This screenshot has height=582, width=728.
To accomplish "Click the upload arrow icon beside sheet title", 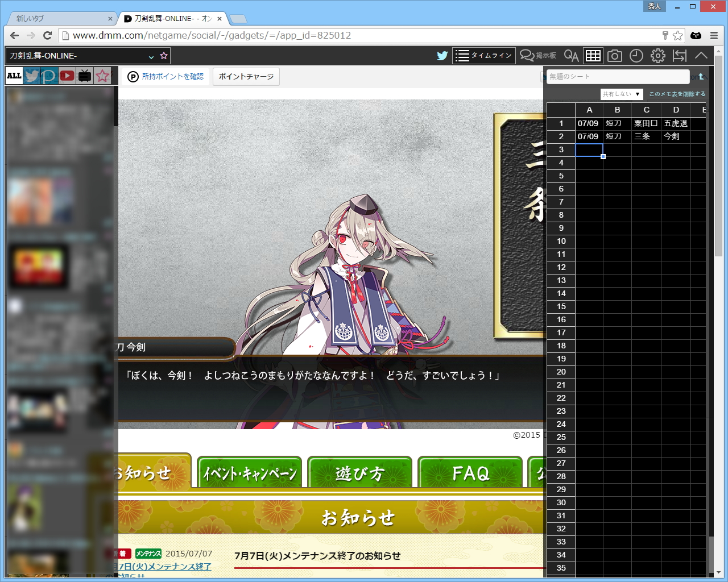I will 701,77.
